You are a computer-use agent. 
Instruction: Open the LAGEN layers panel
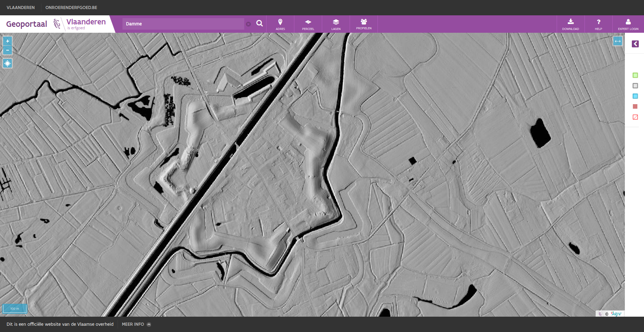336,24
